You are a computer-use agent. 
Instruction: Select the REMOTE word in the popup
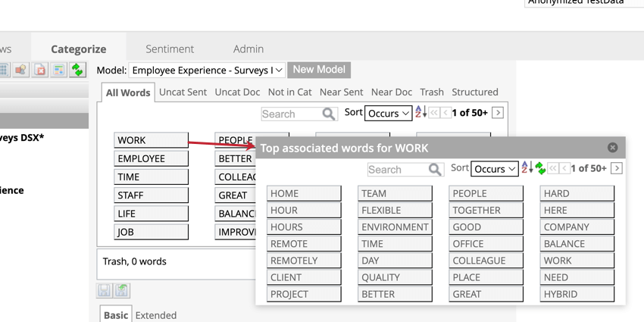click(x=304, y=244)
